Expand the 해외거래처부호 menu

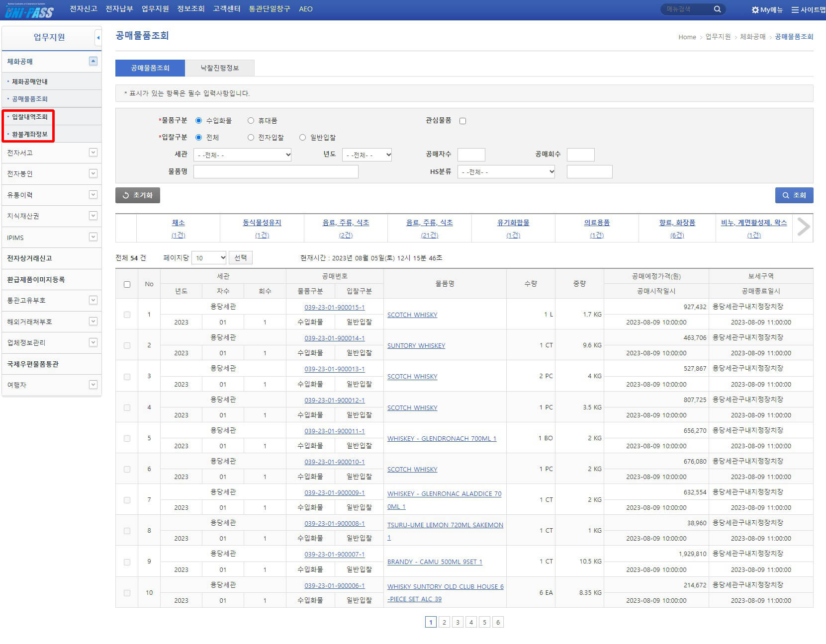tap(93, 322)
